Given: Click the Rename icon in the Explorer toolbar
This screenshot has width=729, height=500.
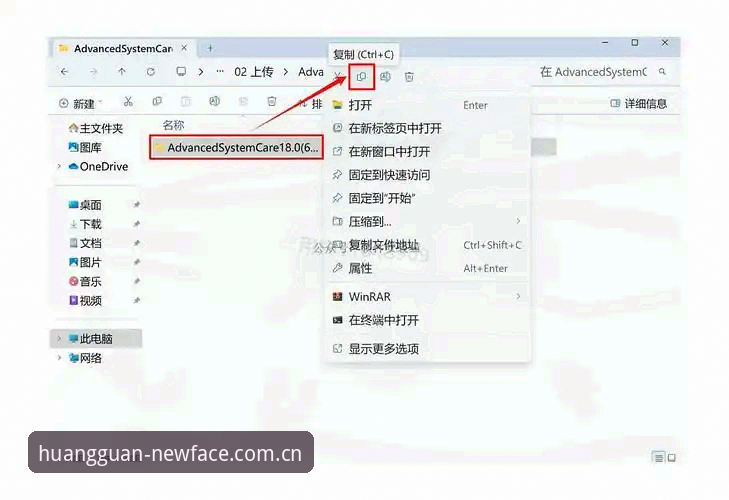Looking at the screenshot, I should coord(214,101).
